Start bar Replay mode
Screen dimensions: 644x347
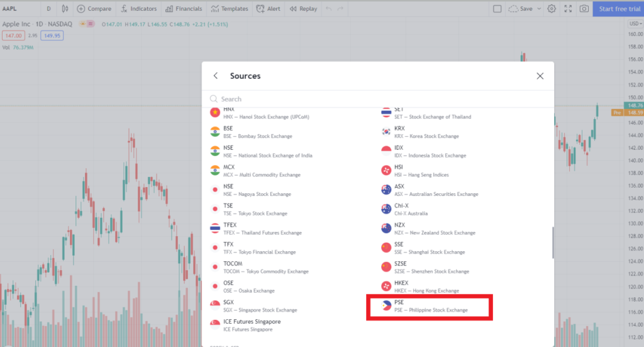(x=303, y=9)
